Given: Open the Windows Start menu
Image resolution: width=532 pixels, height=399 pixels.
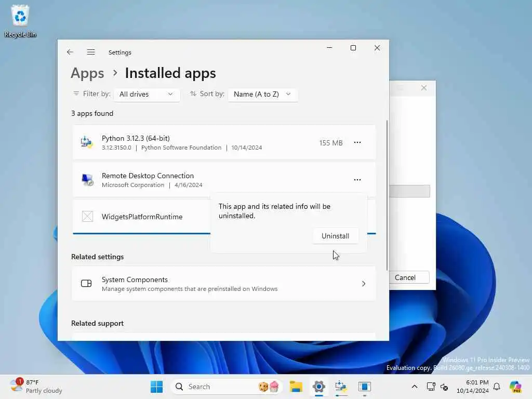Looking at the screenshot, I should click(x=156, y=387).
